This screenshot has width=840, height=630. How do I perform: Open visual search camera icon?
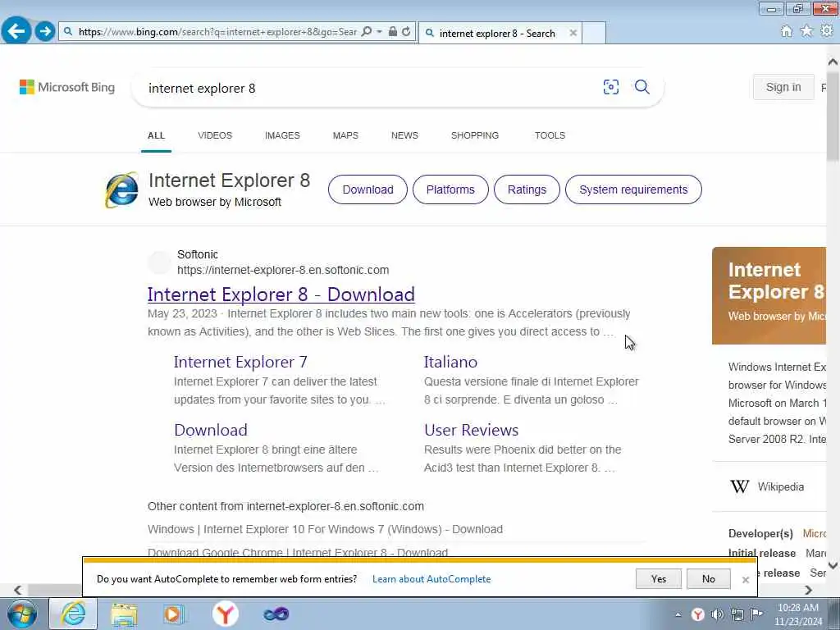[610, 87]
